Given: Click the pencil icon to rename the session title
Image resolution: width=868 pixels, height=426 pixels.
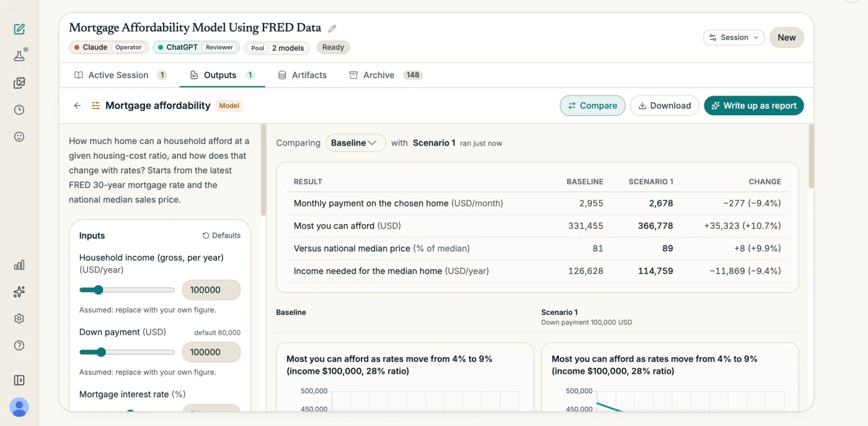Looking at the screenshot, I should point(332,29).
